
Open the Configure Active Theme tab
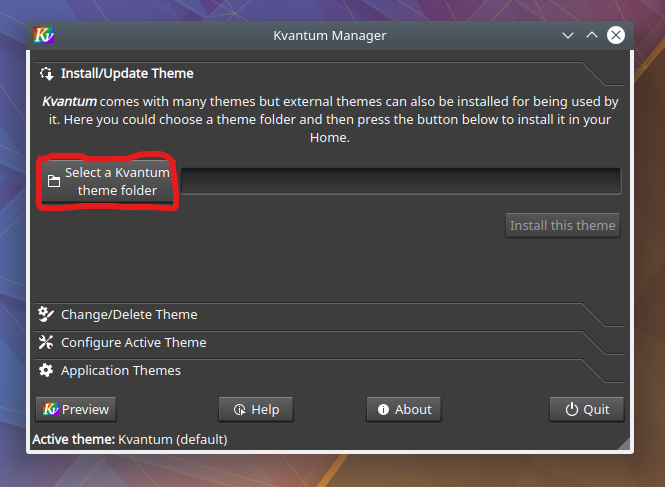tap(329, 343)
